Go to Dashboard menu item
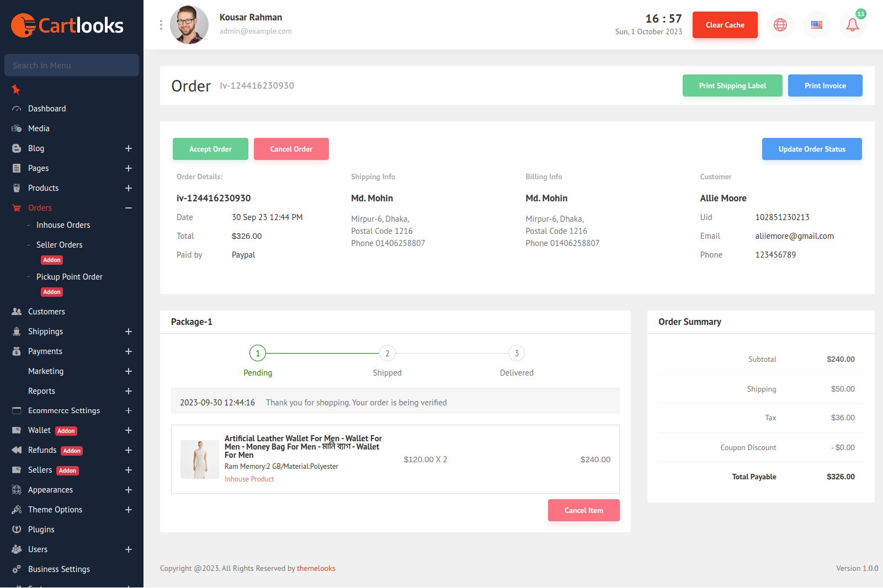The height and width of the screenshot is (588, 883). click(x=47, y=109)
